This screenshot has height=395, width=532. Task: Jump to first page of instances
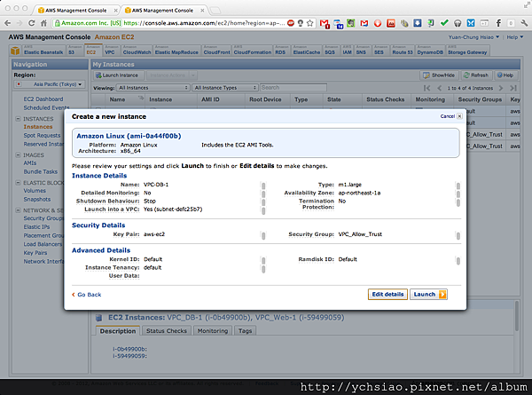click(x=427, y=88)
